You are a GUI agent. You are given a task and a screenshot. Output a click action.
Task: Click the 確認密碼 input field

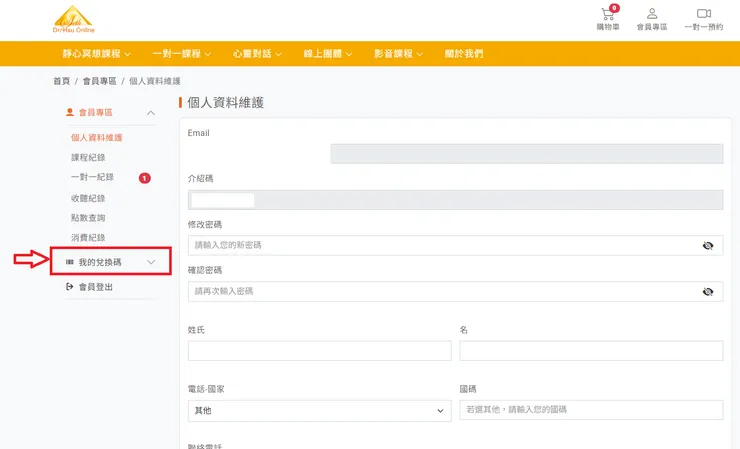(x=455, y=292)
